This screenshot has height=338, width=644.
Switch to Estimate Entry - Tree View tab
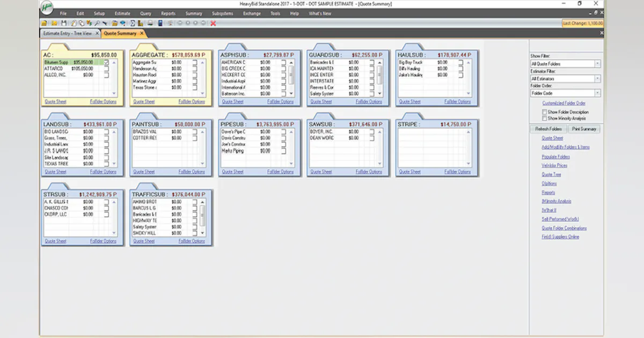(x=67, y=33)
